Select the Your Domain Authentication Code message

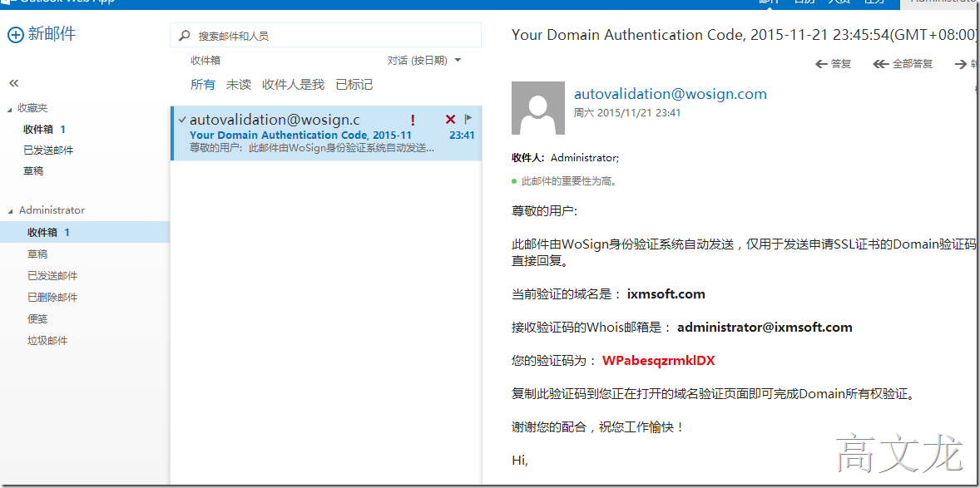coord(325,133)
